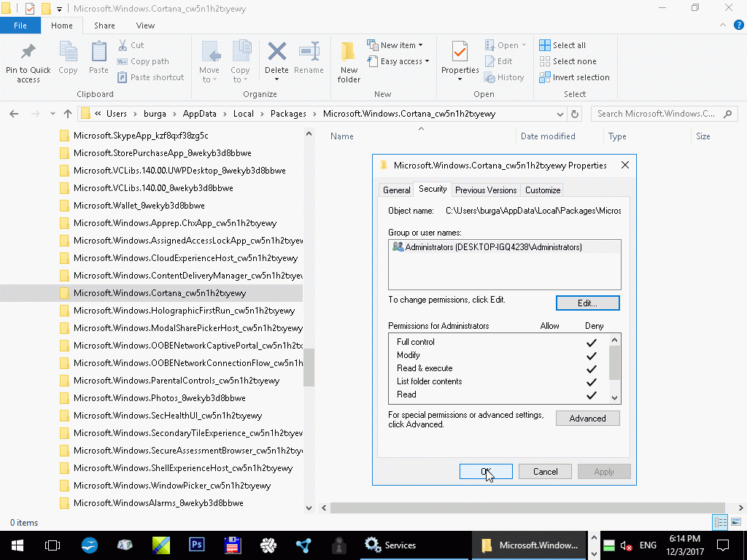Open the Windows Start menu
747x560 pixels.
(x=18, y=545)
